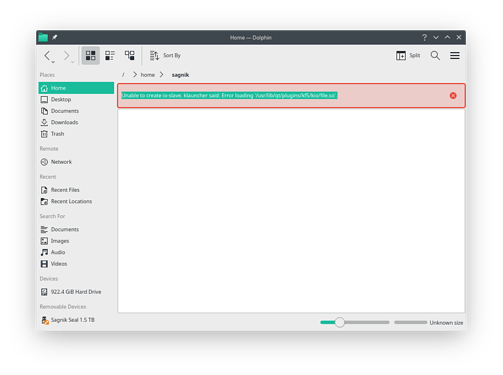The height and width of the screenshot is (375, 503).
Task: Click root slash in breadcrumb path
Action: tap(123, 75)
